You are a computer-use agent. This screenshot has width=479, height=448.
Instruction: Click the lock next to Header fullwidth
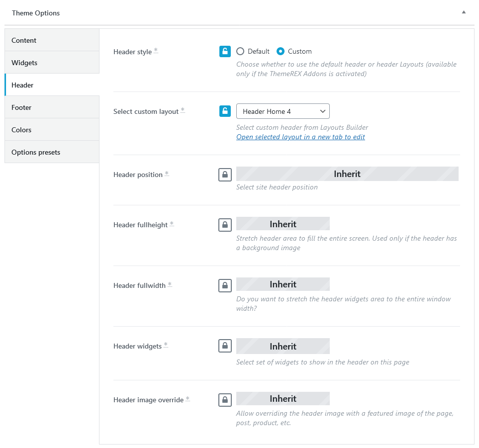pyautogui.click(x=225, y=285)
